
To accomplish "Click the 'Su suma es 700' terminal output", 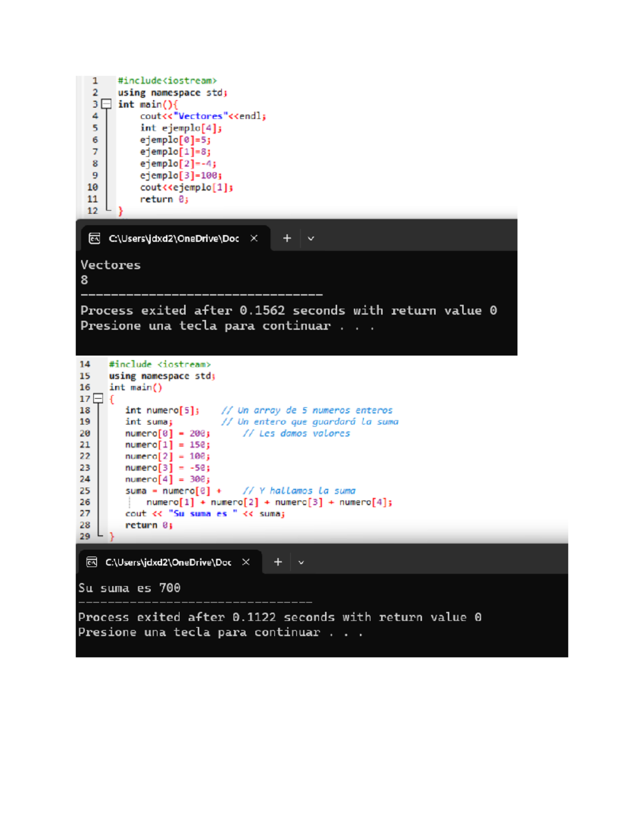I will click(129, 588).
